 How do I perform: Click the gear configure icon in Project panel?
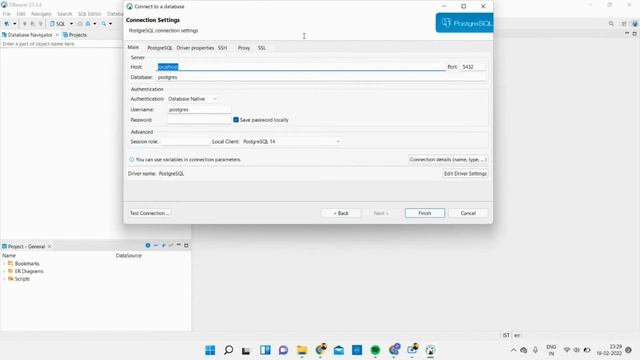coord(148,245)
